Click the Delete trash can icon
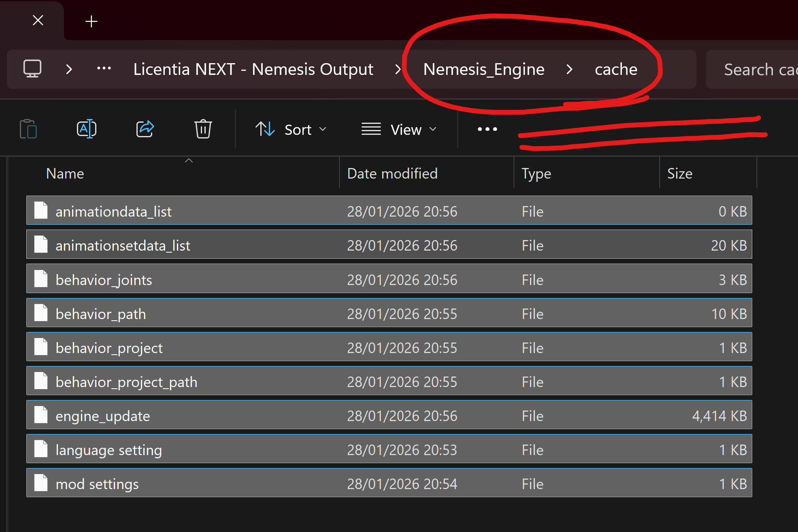This screenshot has width=798, height=532. coord(203,129)
